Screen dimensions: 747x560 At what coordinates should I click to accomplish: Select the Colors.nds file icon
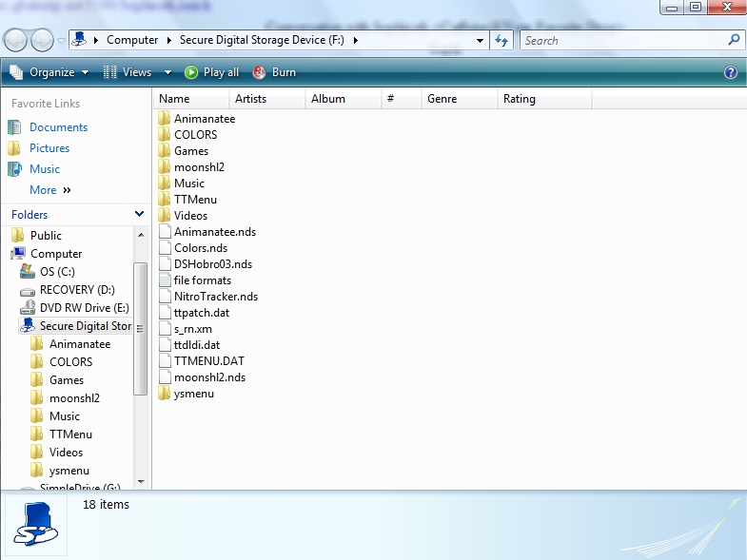click(165, 248)
